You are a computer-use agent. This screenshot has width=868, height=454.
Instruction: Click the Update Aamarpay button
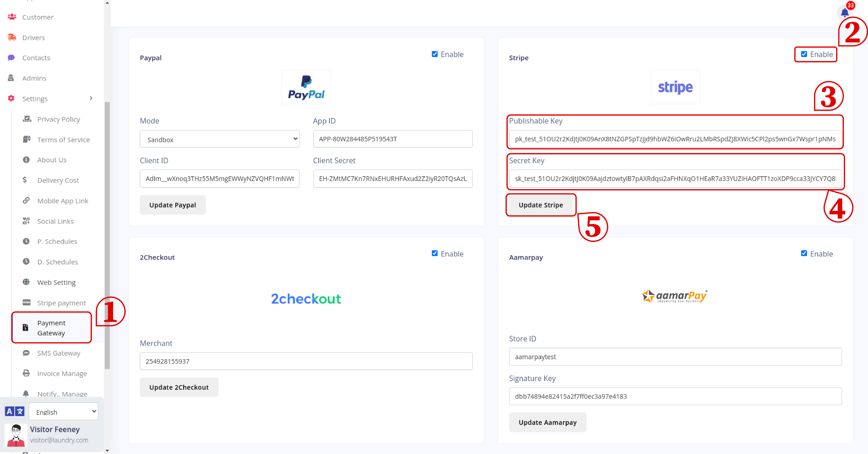548,422
